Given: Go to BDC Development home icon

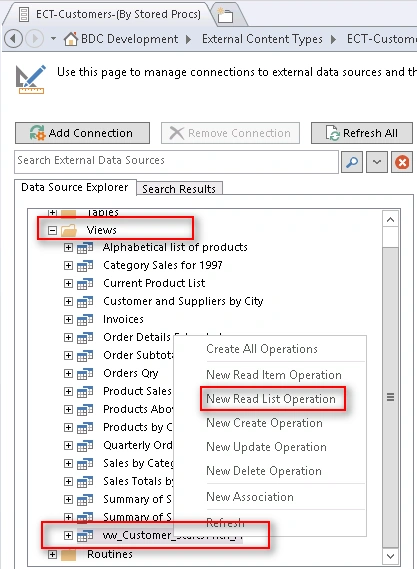Looking at the screenshot, I should tap(71, 38).
